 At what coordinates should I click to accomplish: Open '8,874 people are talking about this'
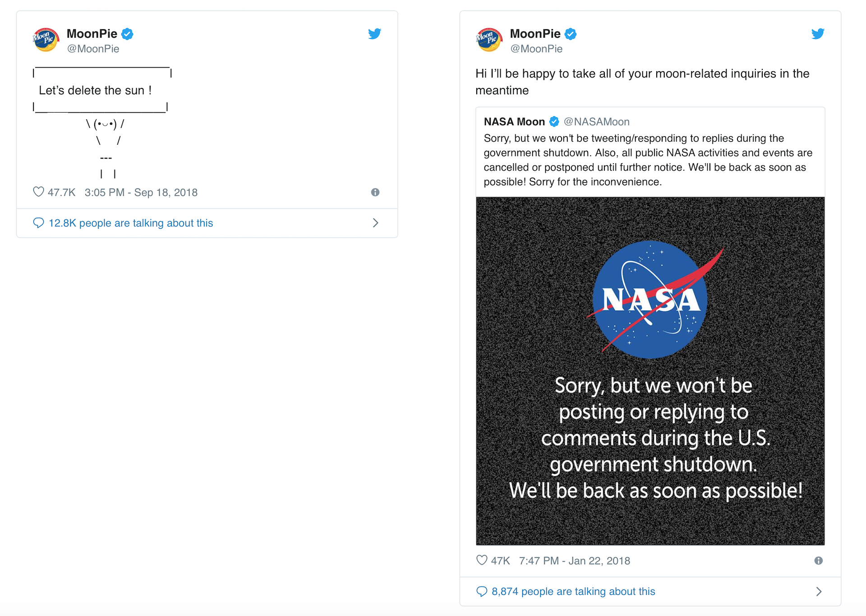[573, 591]
